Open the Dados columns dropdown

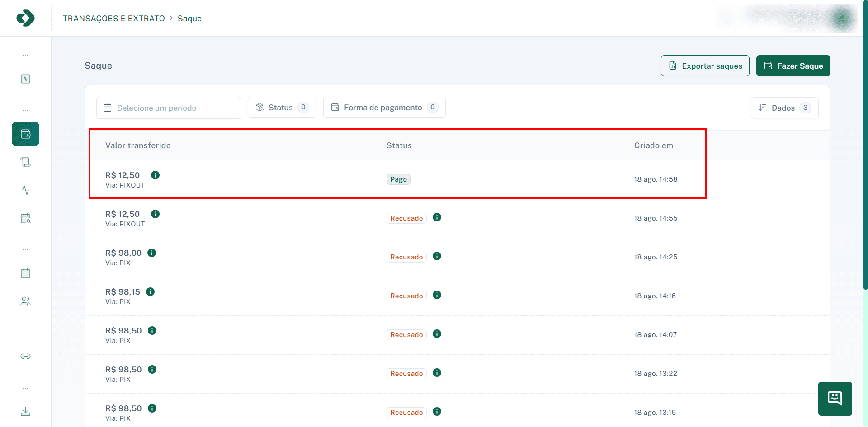(784, 108)
